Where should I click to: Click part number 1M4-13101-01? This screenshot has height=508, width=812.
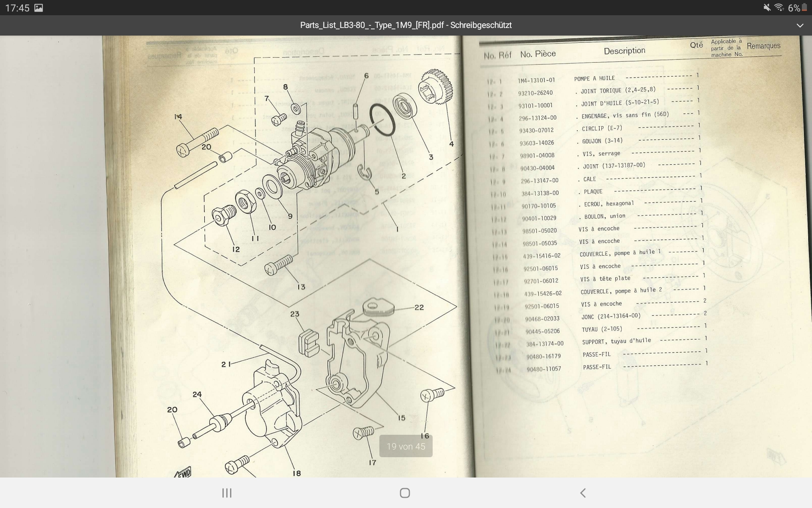point(536,80)
